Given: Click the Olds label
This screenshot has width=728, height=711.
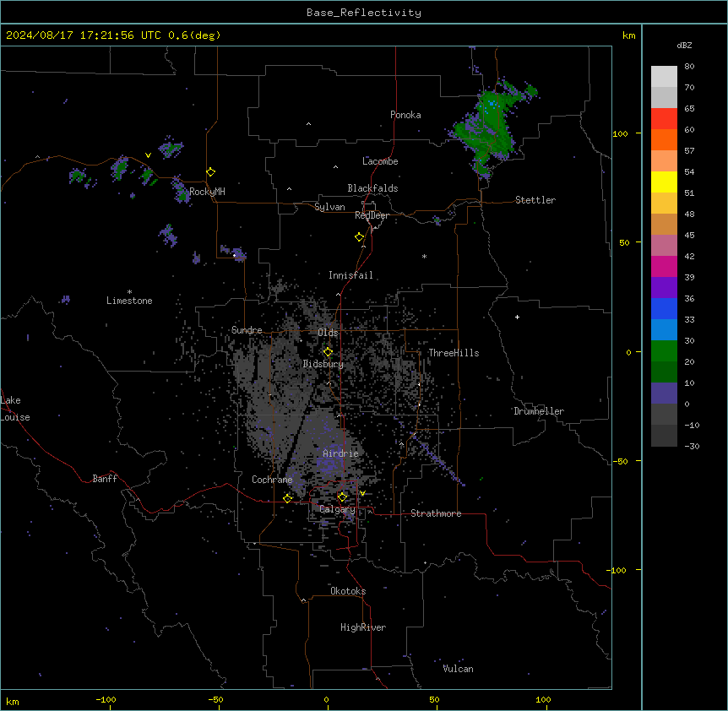Looking at the screenshot, I should click(328, 333).
